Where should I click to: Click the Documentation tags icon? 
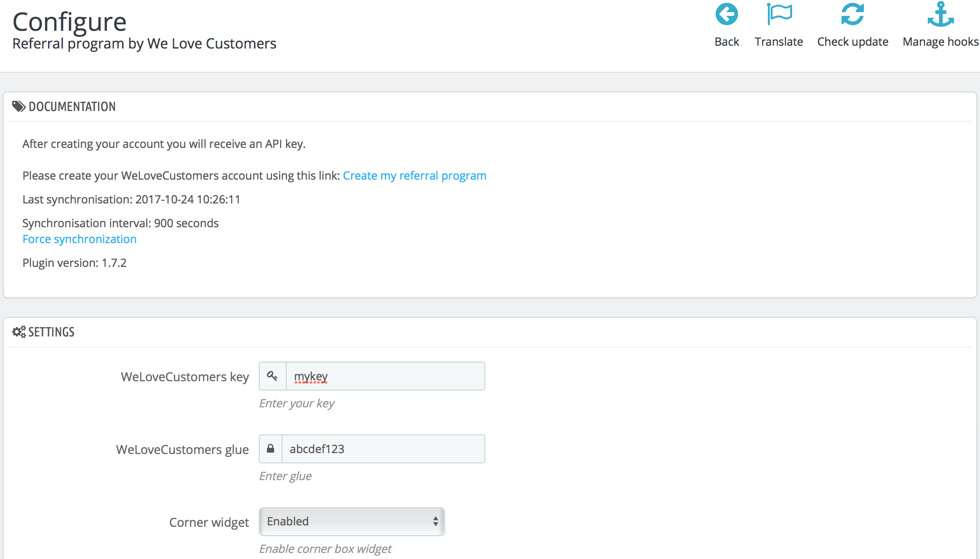point(19,106)
